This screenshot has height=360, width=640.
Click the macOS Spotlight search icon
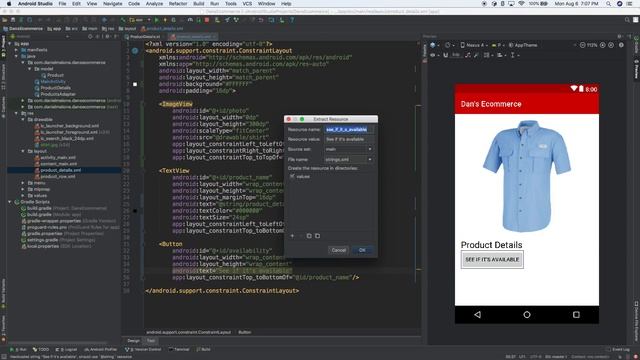[x=609, y=4]
